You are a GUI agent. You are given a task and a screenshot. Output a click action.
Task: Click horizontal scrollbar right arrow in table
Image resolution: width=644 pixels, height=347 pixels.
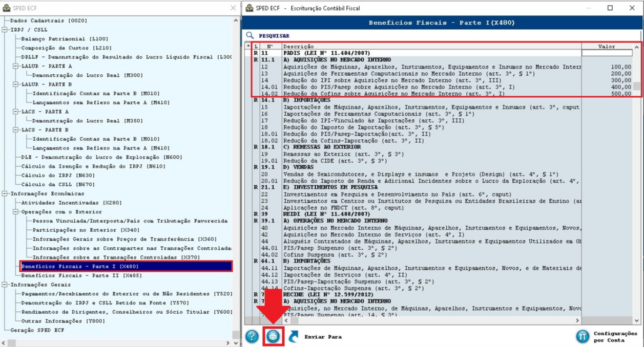pyautogui.click(x=578, y=320)
